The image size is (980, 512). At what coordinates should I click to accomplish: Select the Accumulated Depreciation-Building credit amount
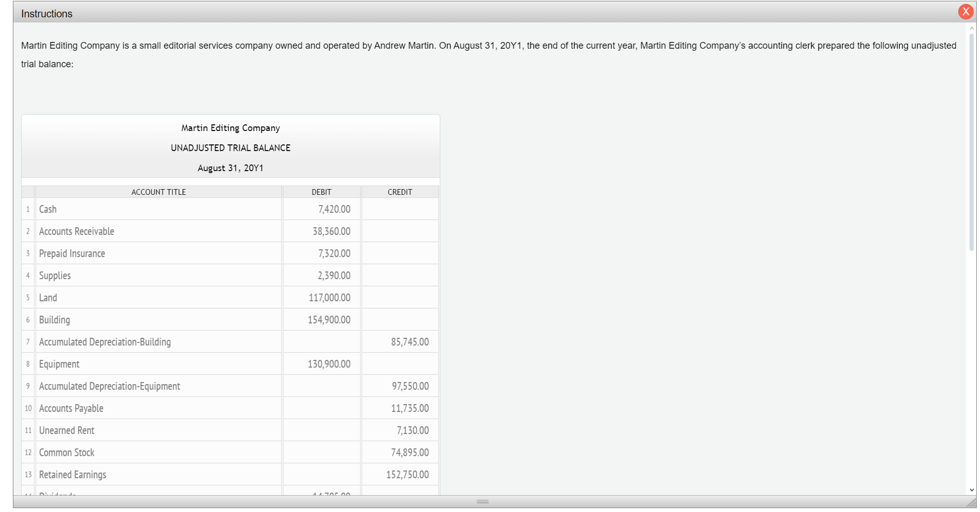click(x=410, y=342)
